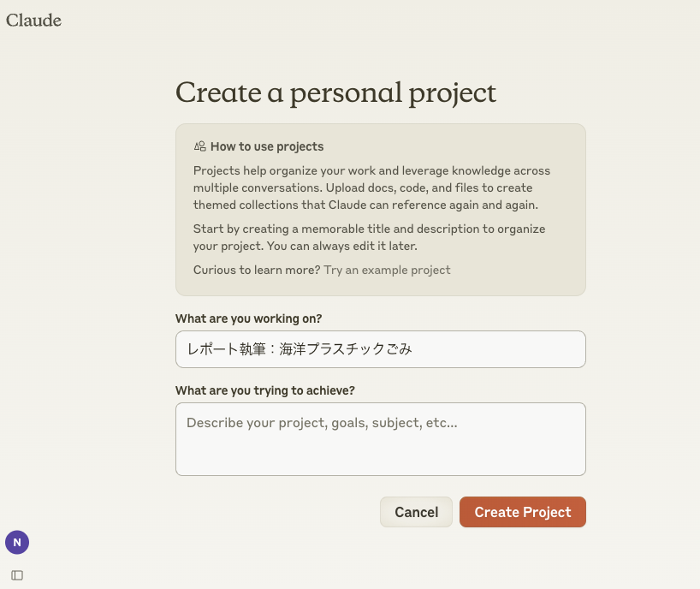Click the Create a personal project heading
700x589 pixels.
pyautogui.click(x=335, y=92)
